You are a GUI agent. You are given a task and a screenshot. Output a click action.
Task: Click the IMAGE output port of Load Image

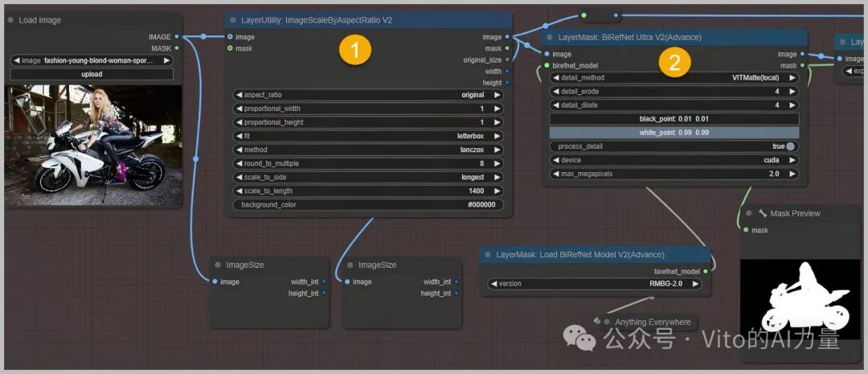pyautogui.click(x=177, y=36)
